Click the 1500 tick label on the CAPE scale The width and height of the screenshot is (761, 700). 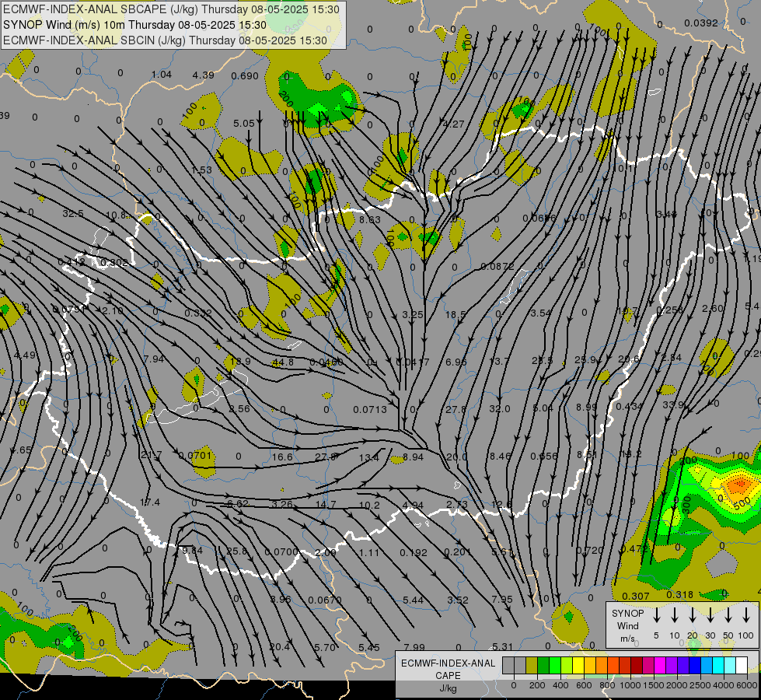[653, 685]
